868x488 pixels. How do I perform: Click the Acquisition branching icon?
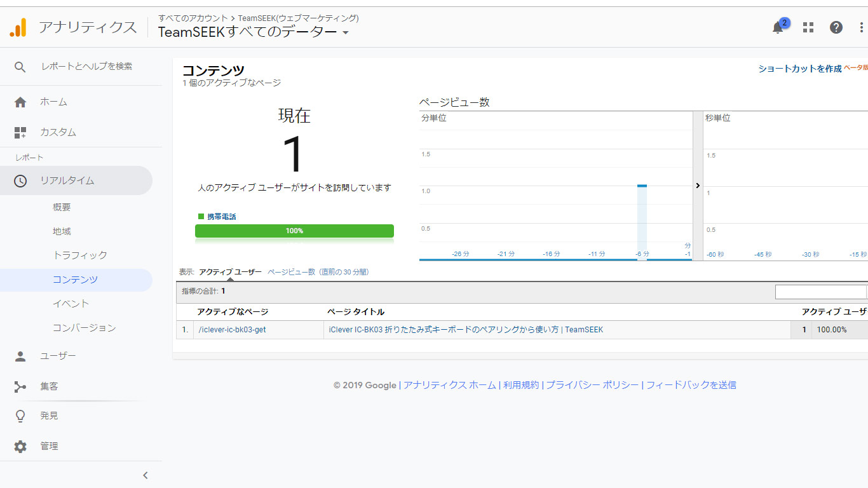[x=20, y=387]
